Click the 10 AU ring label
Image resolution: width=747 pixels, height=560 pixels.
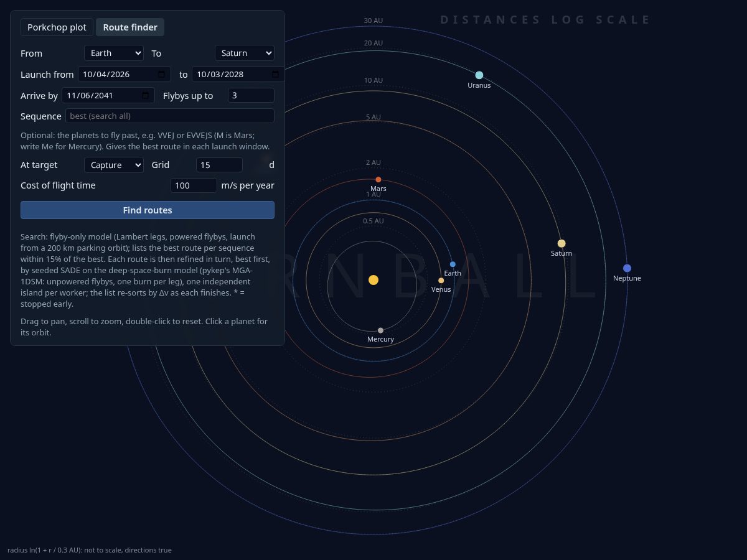374,80
